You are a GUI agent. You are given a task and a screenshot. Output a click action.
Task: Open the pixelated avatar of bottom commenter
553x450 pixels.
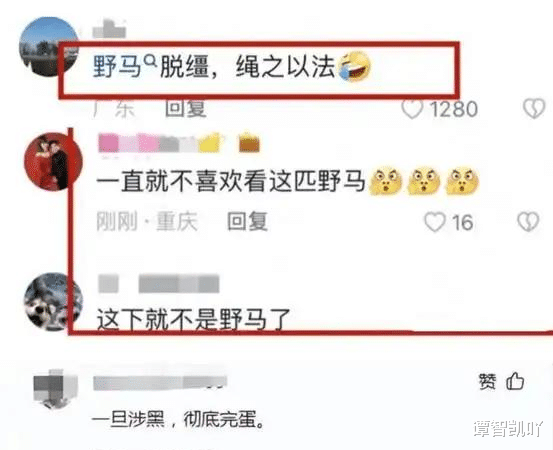pyautogui.click(x=55, y=388)
